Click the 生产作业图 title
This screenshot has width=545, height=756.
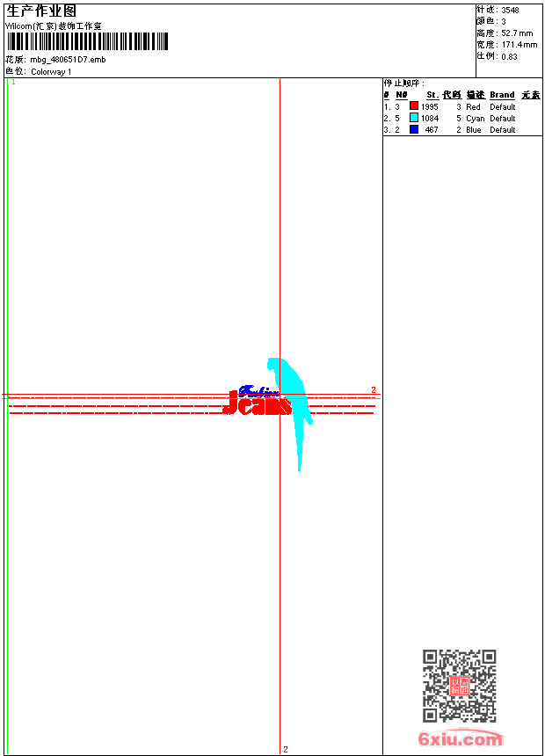[41, 11]
